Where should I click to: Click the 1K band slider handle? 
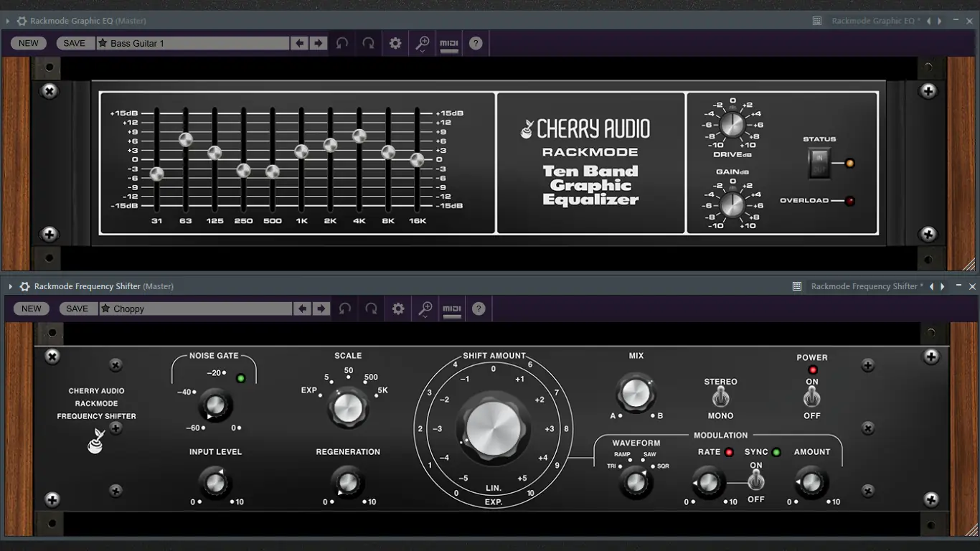click(x=301, y=151)
